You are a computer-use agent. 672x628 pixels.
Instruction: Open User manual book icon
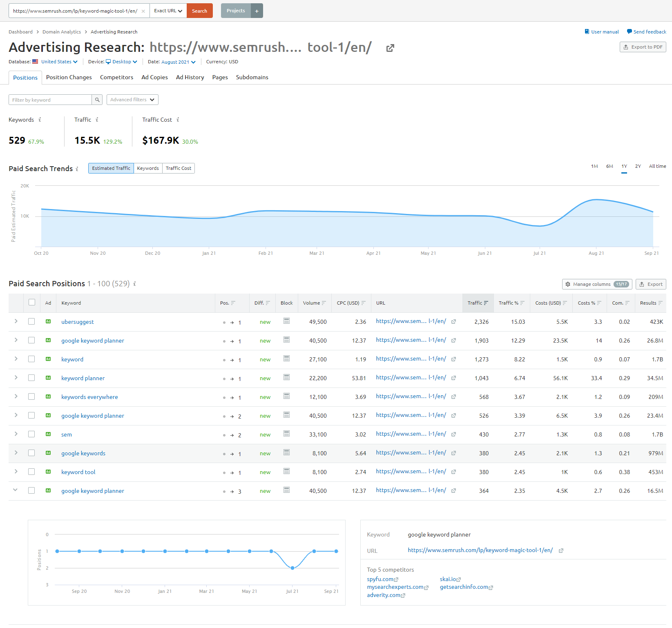(587, 31)
